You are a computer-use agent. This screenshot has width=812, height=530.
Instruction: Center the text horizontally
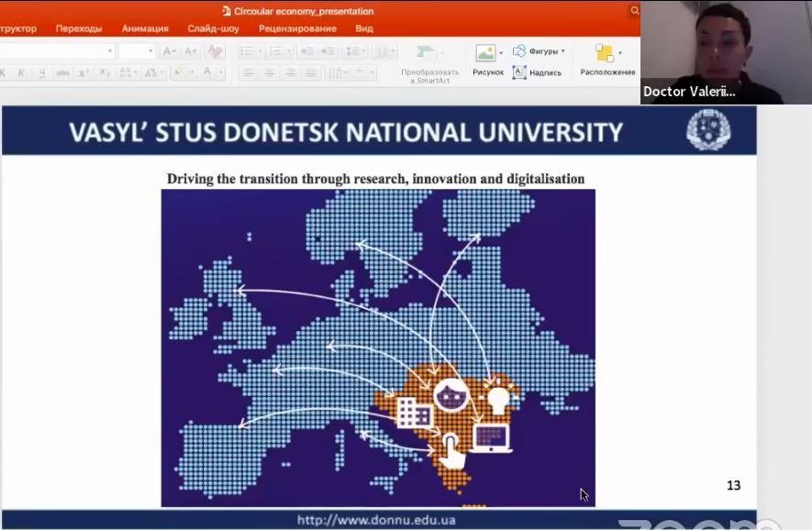coord(269,72)
